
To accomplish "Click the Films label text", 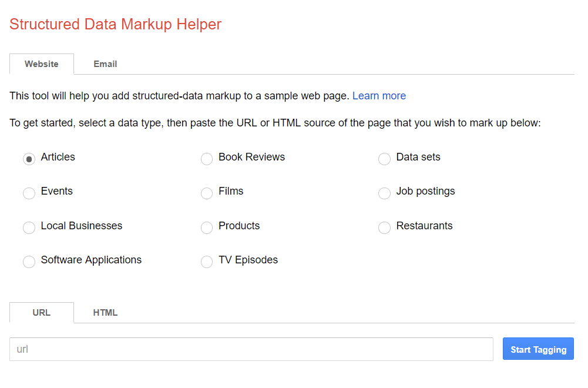I will [231, 192].
